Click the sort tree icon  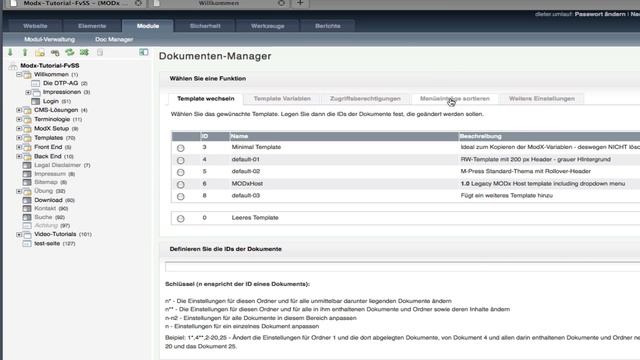click(x=84, y=52)
